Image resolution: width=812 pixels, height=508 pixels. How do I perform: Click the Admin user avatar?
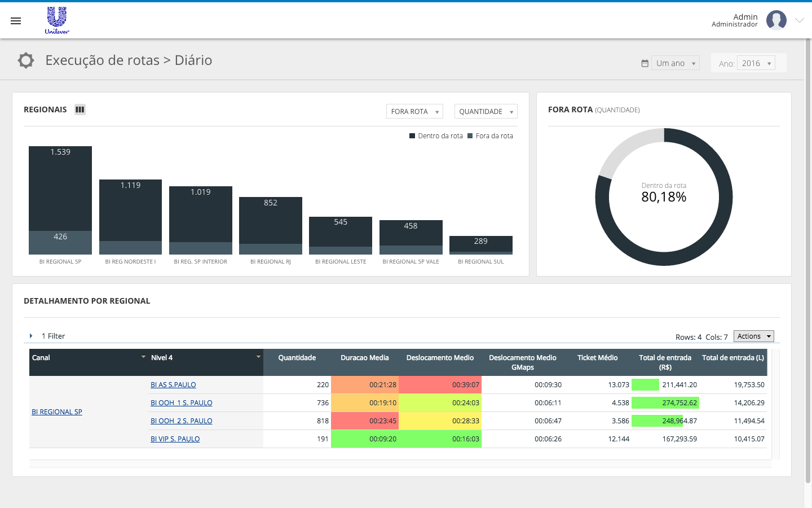tap(776, 20)
